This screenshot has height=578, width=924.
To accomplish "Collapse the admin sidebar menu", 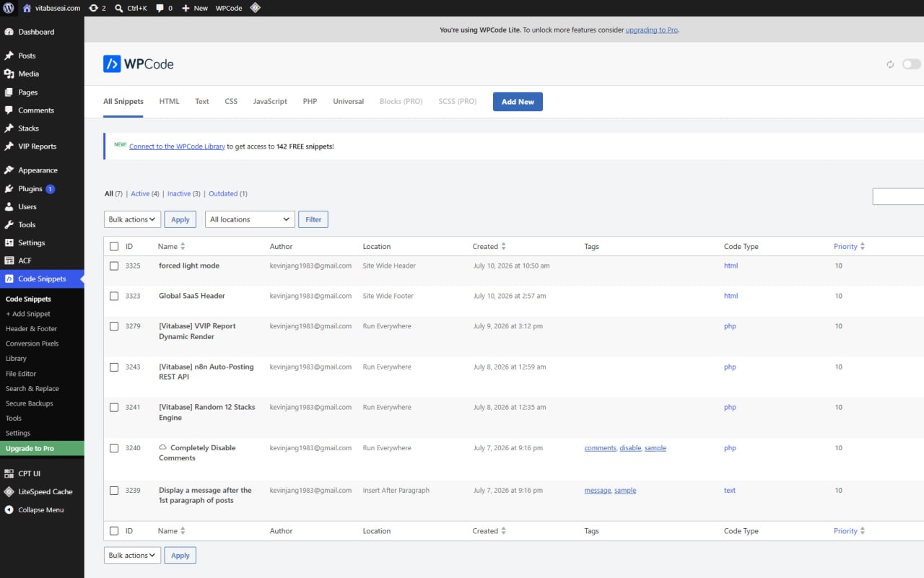I will coord(42,509).
